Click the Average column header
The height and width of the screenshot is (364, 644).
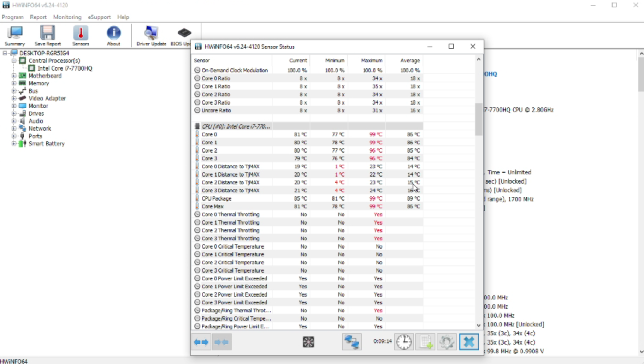click(404, 60)
